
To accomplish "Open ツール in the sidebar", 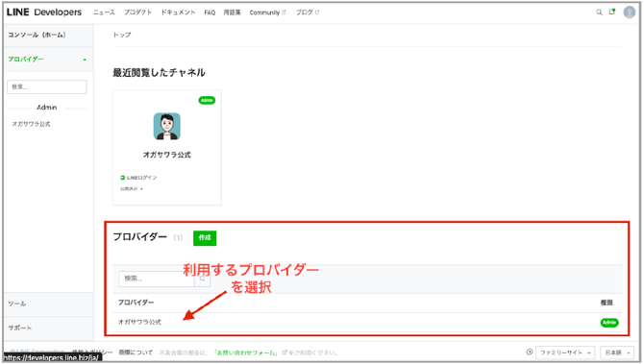I will click(x=17, y=303).
